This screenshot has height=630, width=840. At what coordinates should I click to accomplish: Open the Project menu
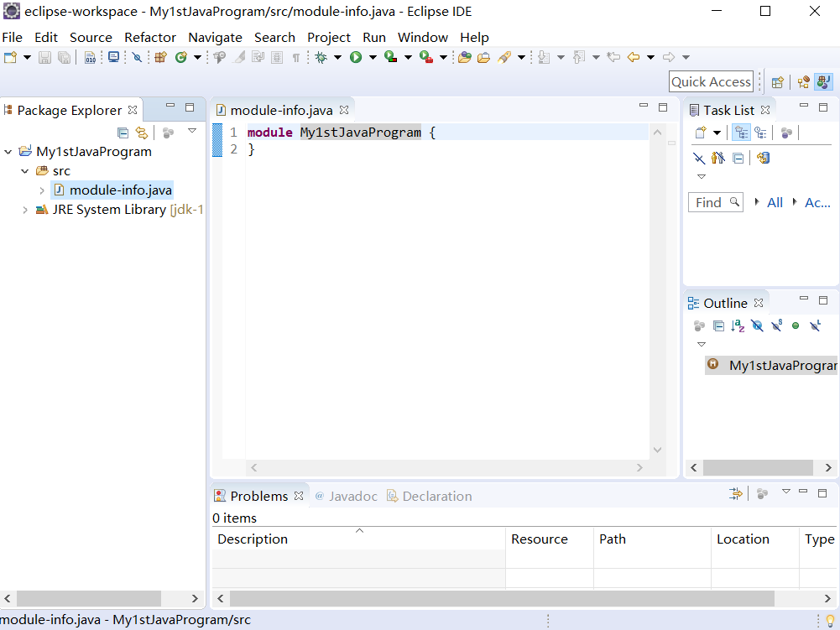coord(328,38)
